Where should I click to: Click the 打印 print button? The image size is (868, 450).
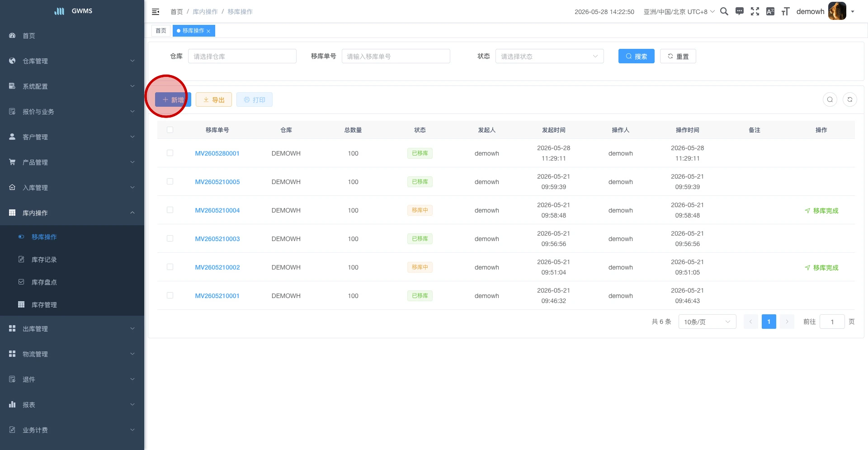[x=255, y=99]
